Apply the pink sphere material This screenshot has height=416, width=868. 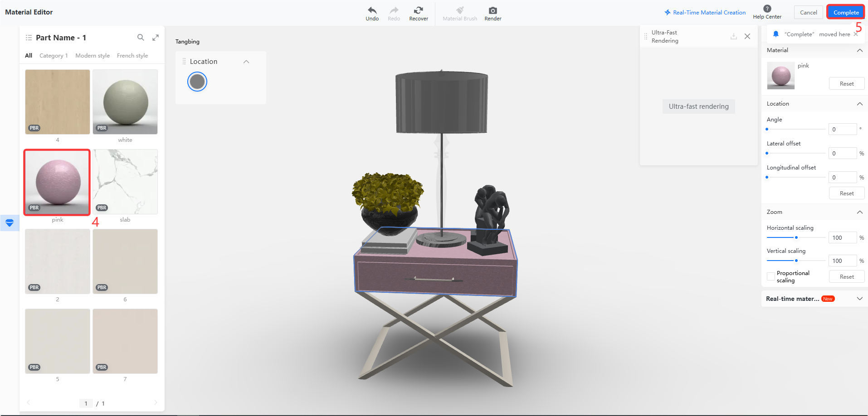pyautogui.click(x=58, y=182)
